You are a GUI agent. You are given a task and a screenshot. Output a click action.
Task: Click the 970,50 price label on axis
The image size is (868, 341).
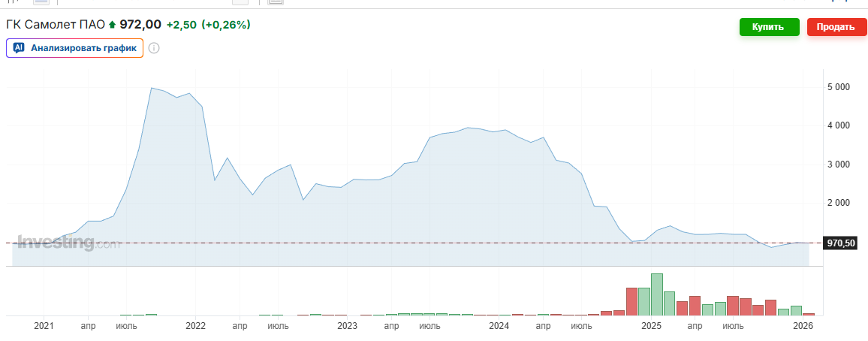pyautogui.click(x=841, y=243)
